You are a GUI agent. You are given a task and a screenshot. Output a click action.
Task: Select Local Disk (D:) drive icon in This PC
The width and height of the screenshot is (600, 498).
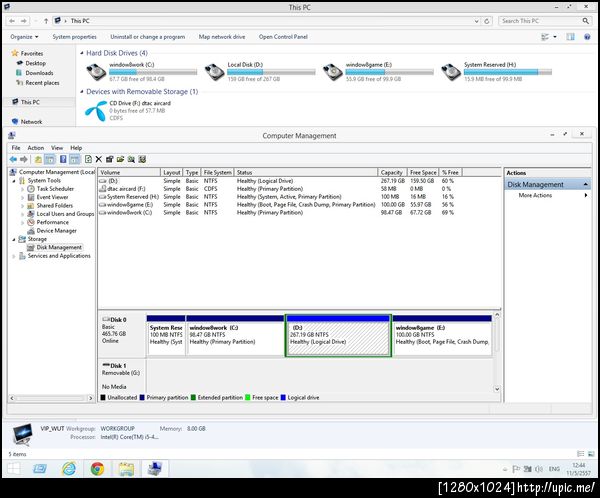214,72
